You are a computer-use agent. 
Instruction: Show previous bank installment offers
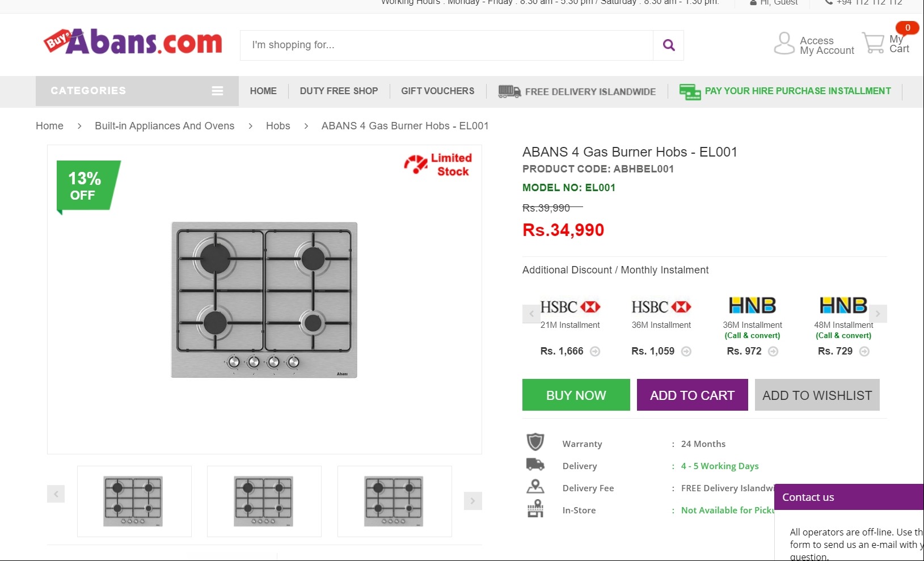(531, 314)
